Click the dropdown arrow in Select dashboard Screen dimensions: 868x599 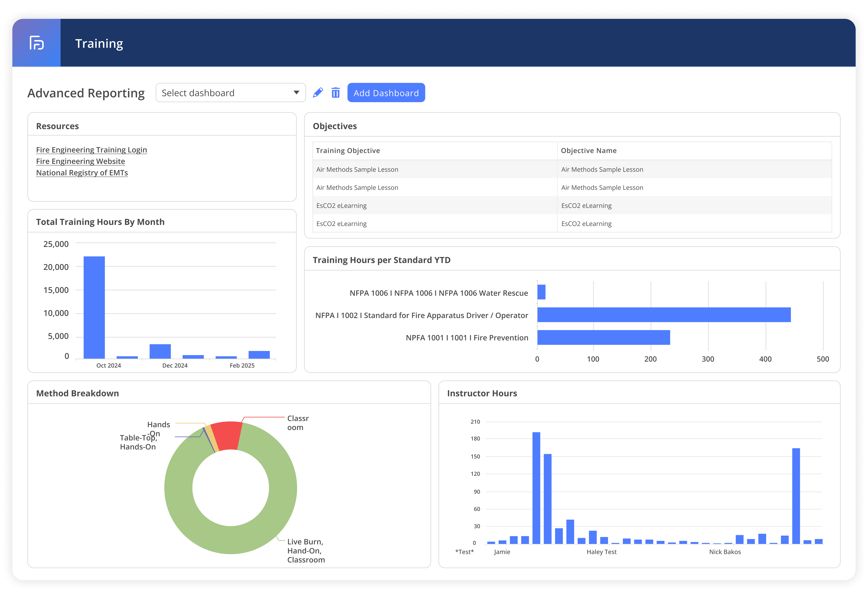point(296,93)
